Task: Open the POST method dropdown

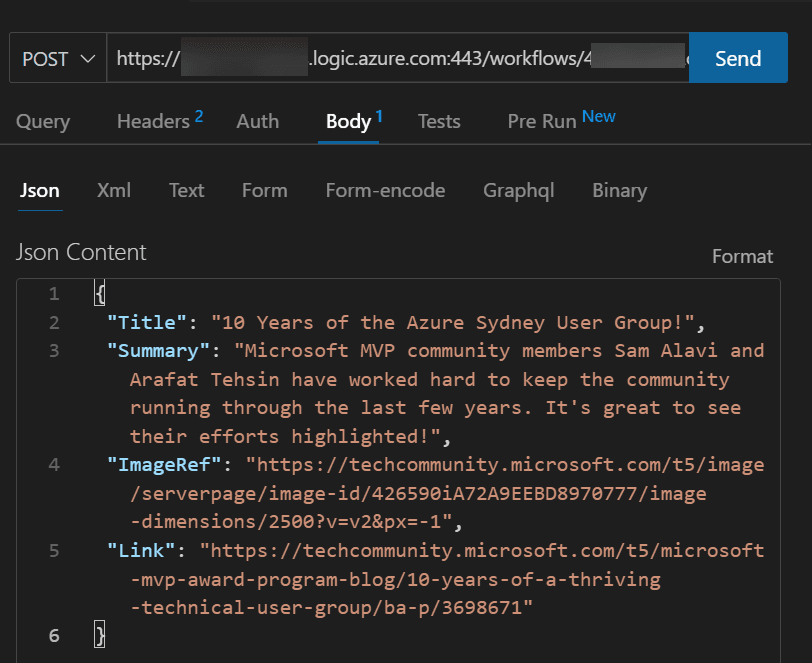Action: click(58, 59)
